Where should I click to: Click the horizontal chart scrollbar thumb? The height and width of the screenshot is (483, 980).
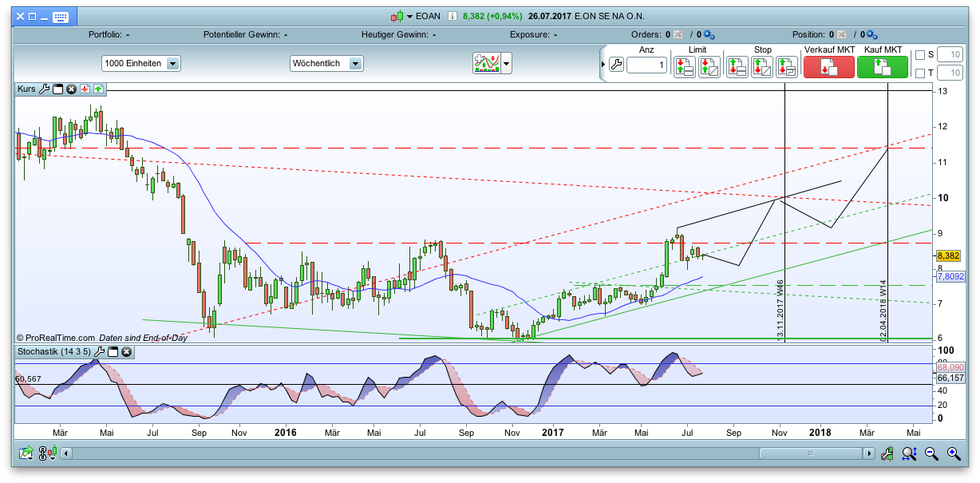(810, 453)
